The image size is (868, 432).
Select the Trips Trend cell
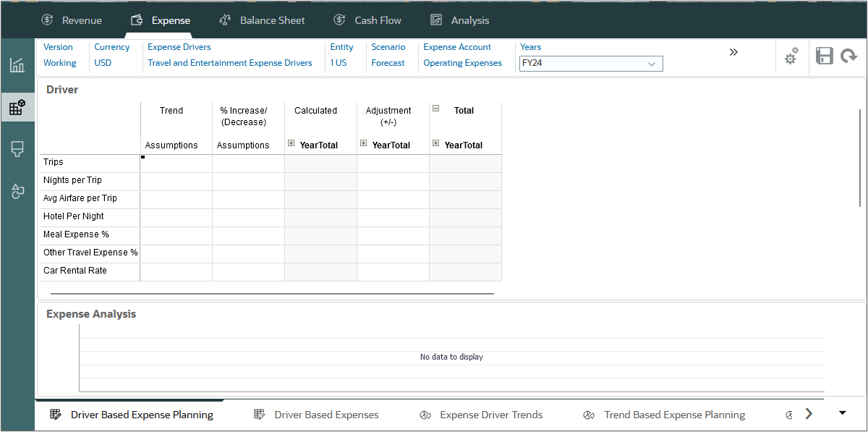[176, 164]
